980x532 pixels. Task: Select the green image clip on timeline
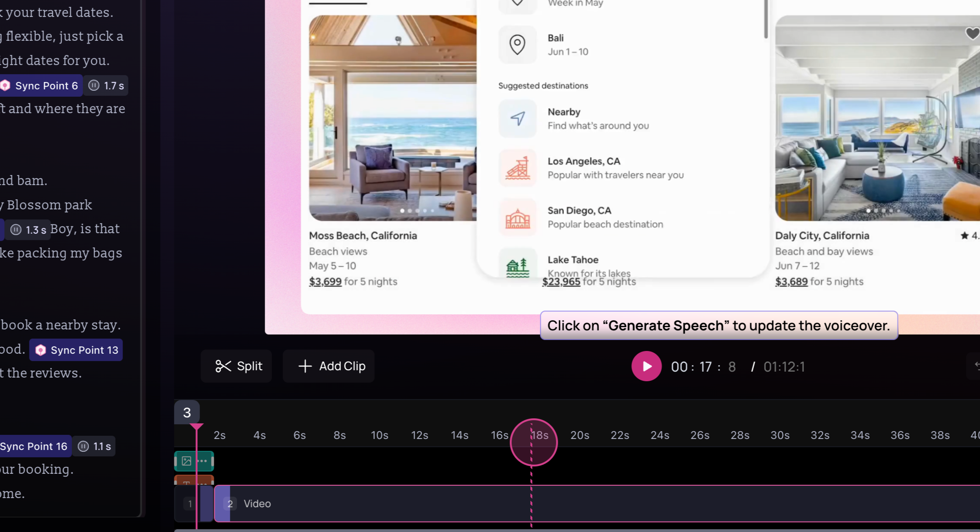[194, 461]
